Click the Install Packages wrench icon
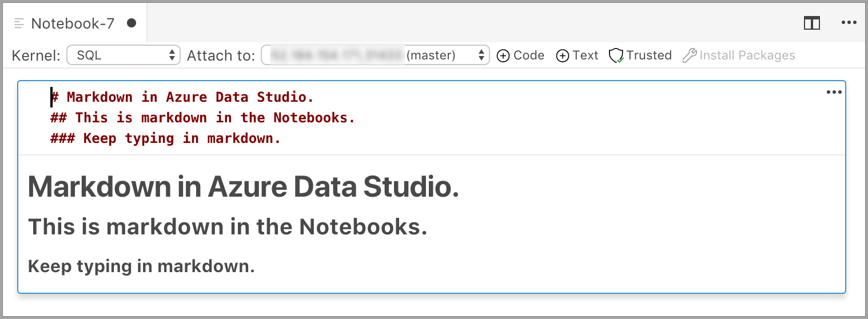The image size is (868, 319). [690, 55]
